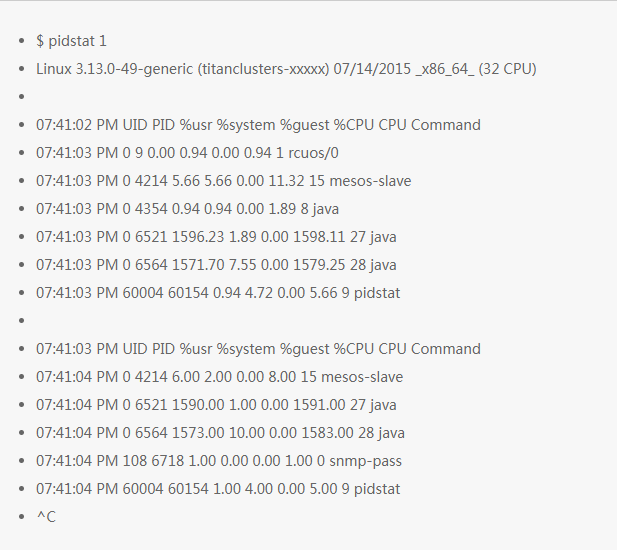Select the titanclusters-xxxxx hostname text
The image size is (617, 550).
pos(264,69)
